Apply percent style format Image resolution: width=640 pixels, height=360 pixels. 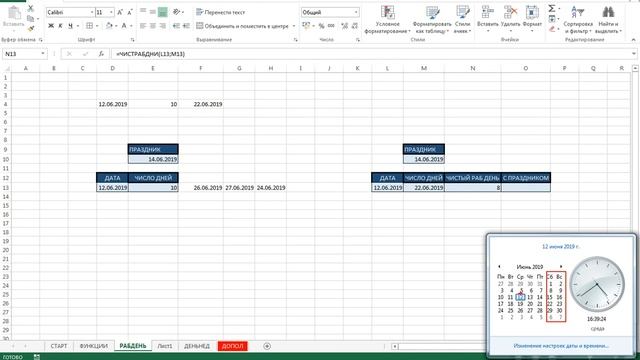(x=322, y=26)
